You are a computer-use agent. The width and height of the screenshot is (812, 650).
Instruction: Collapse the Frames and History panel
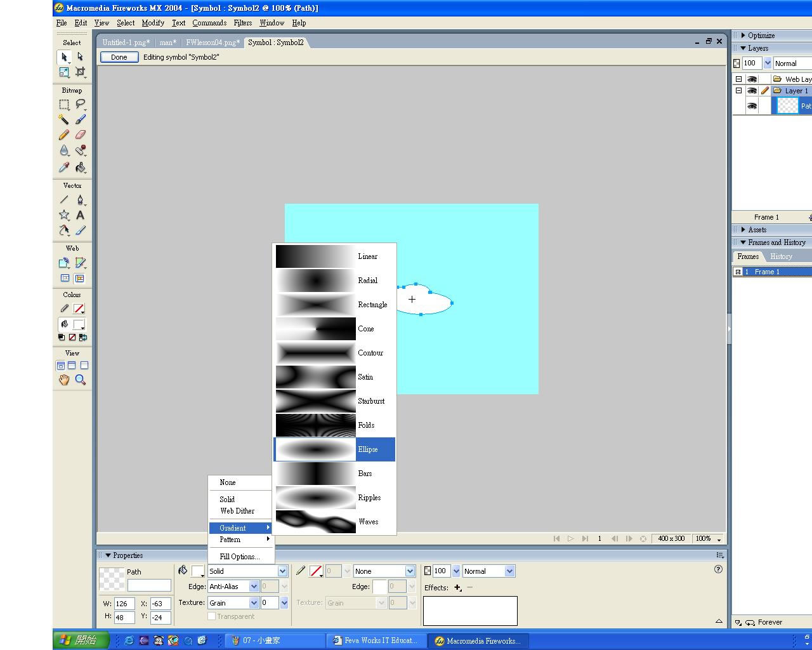coord(743,242)
